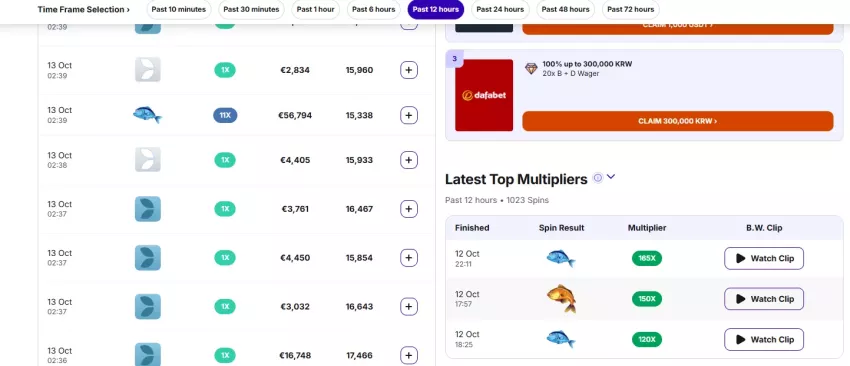This screenshot has height=366, width=850.
Task: Click the blue fish icon for 120X result
Action: [561, 339]
